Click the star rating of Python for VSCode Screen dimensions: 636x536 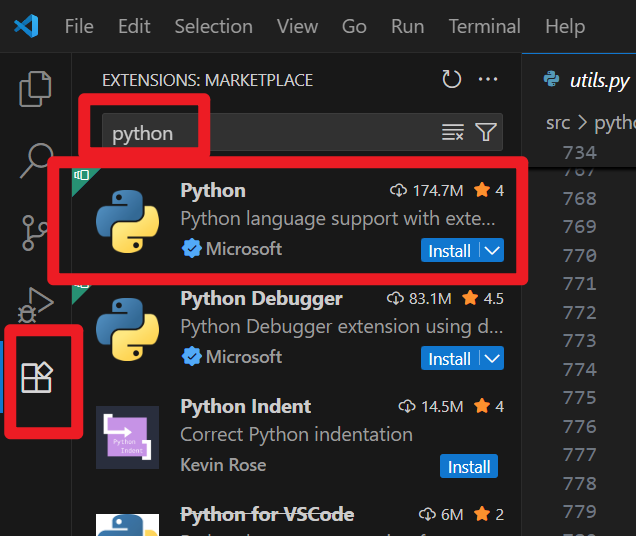coord(489,514)
